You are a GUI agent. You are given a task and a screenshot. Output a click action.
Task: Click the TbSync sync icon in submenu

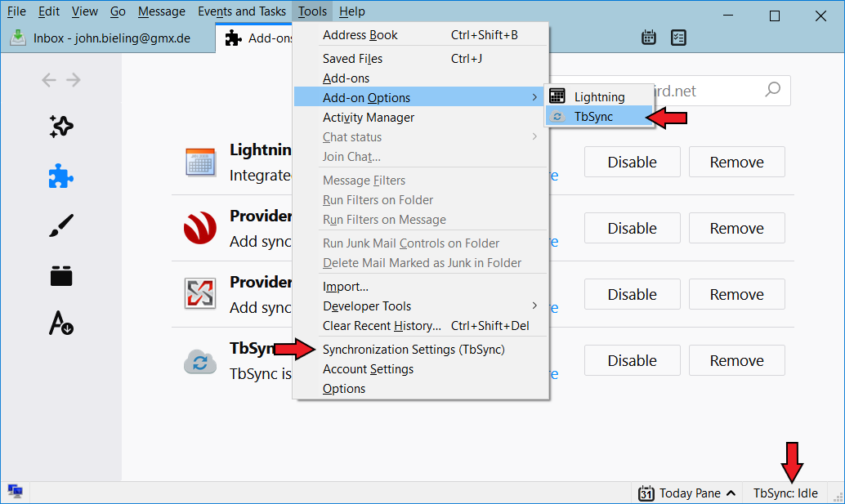point(557,116)
